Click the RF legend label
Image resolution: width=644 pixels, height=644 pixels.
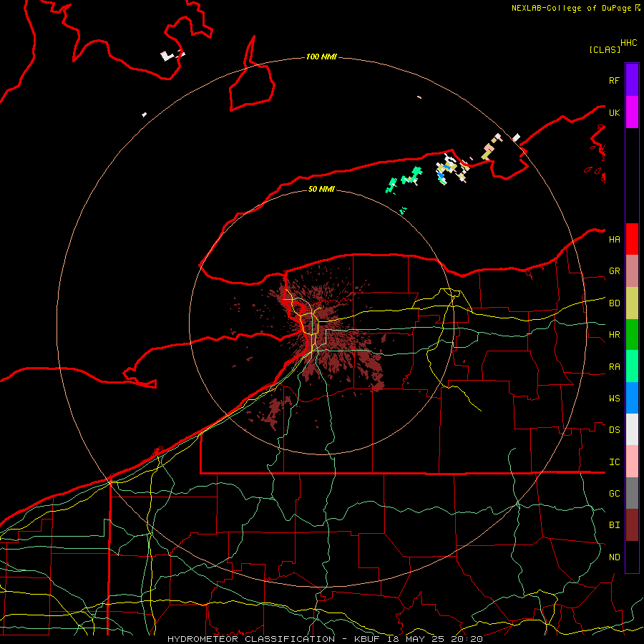[x=614, y=80]
